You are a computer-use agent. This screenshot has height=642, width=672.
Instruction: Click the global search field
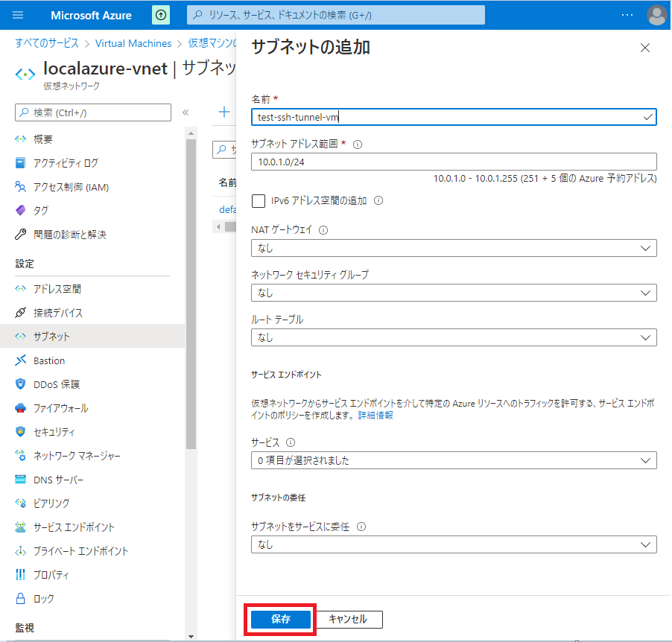(335, 15)
